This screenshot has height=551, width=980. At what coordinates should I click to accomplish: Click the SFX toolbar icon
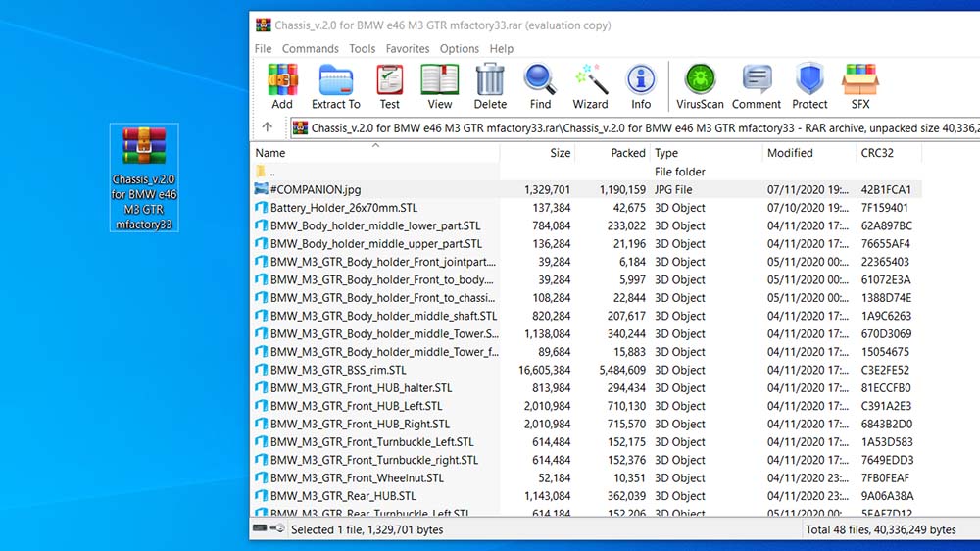860,86
